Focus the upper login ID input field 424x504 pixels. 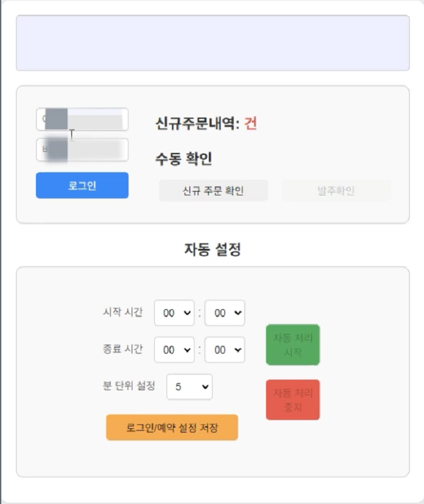82,119
